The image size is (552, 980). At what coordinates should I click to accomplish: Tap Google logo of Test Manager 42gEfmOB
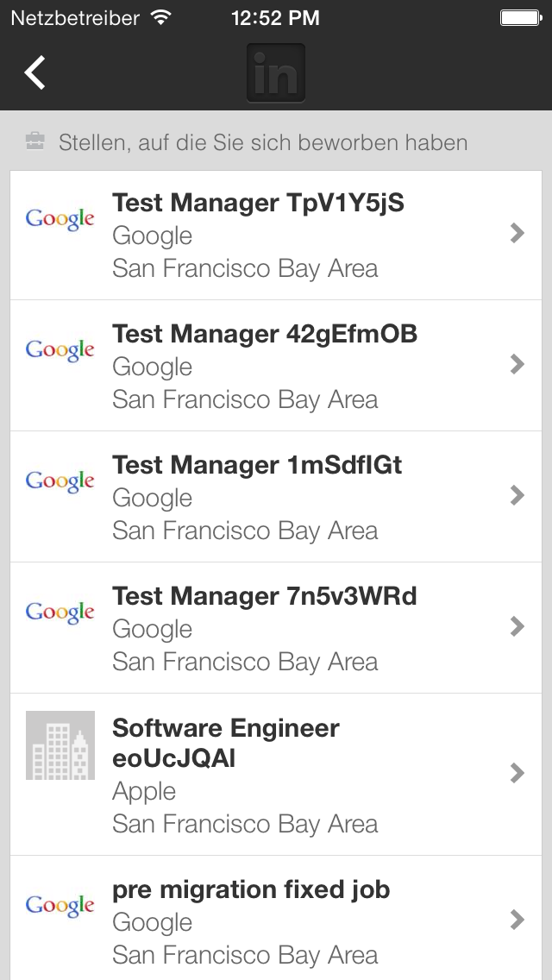click(x=60, y=350)
